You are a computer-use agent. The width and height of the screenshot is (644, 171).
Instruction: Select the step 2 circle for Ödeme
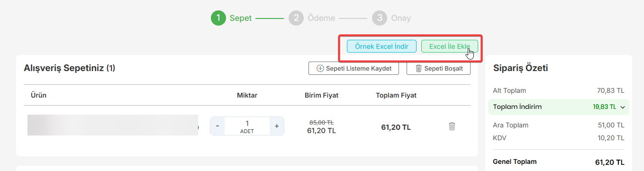[296, 18]
